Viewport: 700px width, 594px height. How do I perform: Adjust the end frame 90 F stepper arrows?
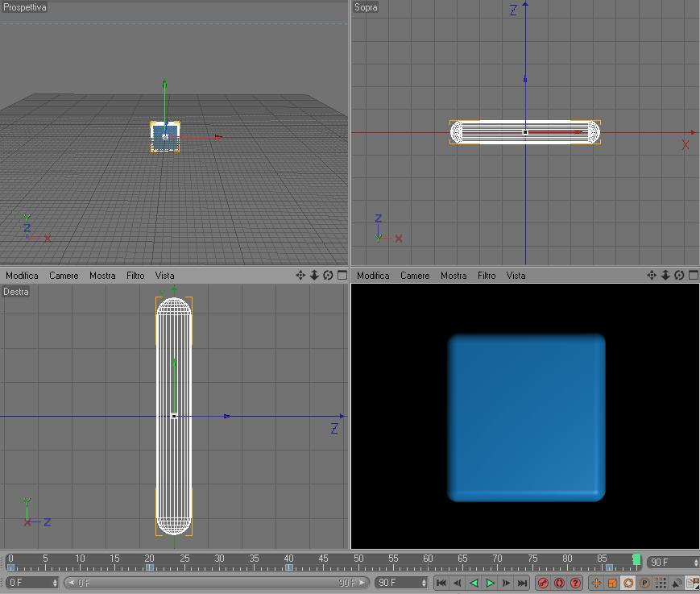[424, 583]
